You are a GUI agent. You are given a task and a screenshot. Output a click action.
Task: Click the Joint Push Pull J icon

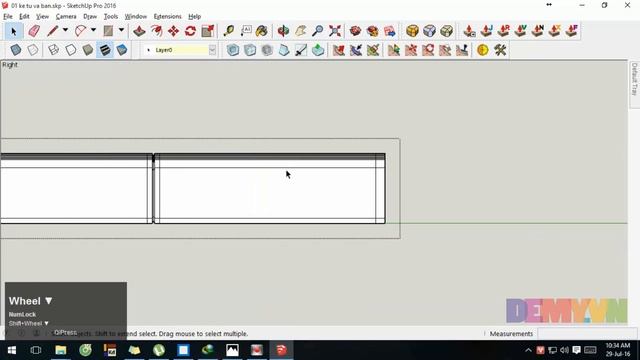point(486,31)
